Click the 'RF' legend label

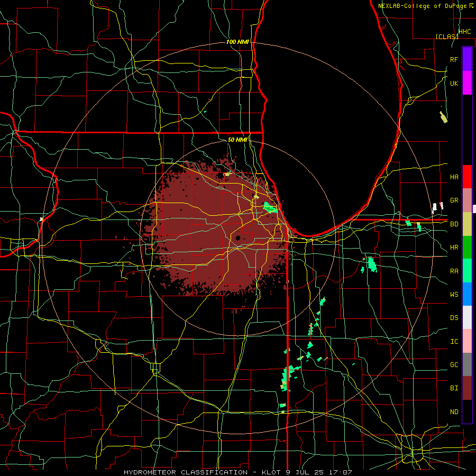click(454, 59)
